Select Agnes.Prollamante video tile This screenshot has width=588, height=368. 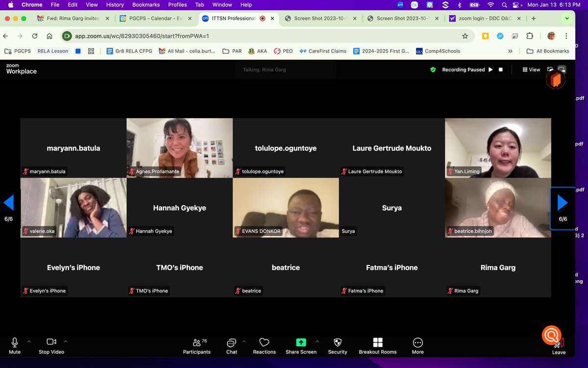click(179, 148)
